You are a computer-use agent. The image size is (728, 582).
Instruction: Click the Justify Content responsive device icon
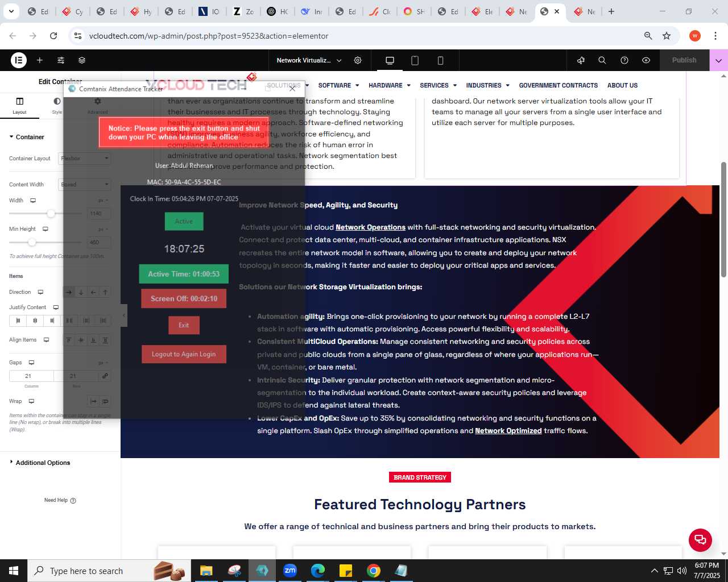[56, 307]
